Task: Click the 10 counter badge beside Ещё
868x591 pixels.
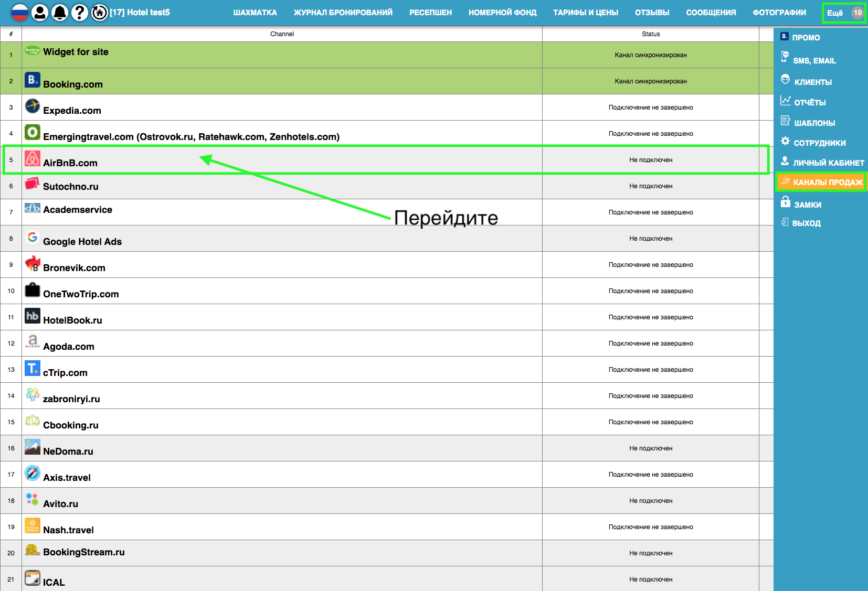Action: [x=858, y=13]
